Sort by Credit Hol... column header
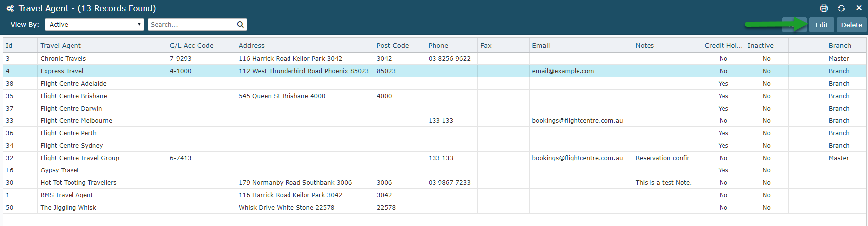 (723, 45)
